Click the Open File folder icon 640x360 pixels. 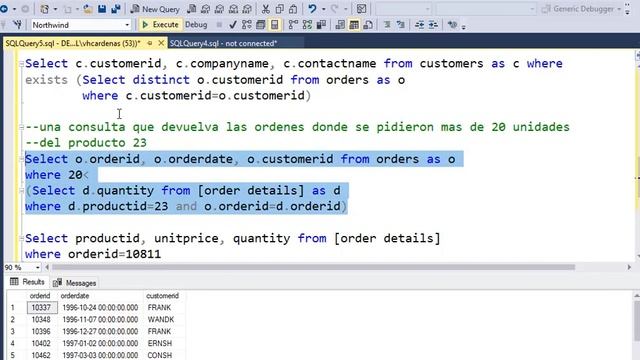(x=87, y=9)
